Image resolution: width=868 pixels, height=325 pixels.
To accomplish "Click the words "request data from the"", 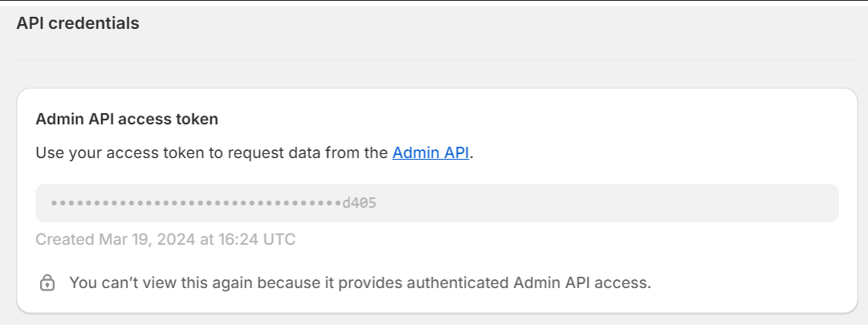I will pos(308,152).
